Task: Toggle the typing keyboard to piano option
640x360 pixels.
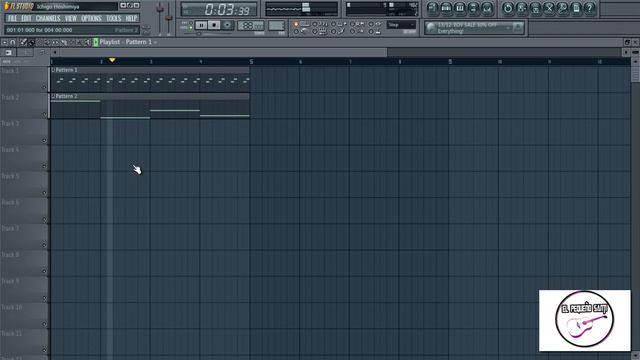Action: (x=296, y=24)
